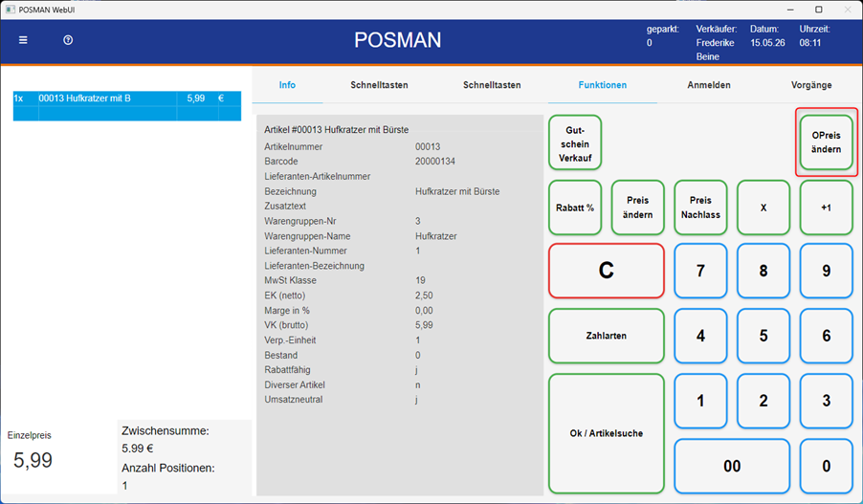Tap keypad digit 9
This screenshot has height=504, width=863.
tap(826, 271)
